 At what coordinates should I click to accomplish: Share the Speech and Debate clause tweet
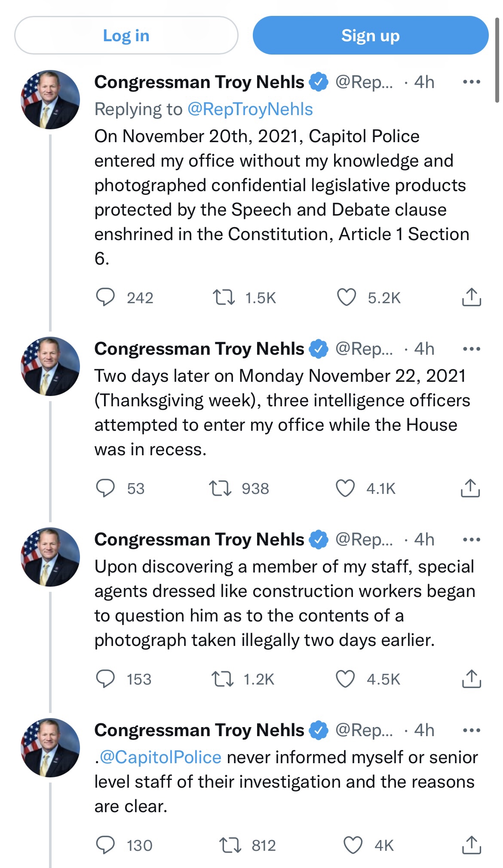[x=471, y=297]
